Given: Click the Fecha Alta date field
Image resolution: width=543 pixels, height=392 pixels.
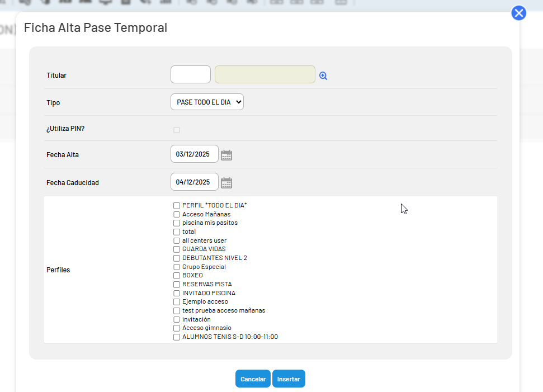Looking at the screenshot, I should [x=194, y=154].
